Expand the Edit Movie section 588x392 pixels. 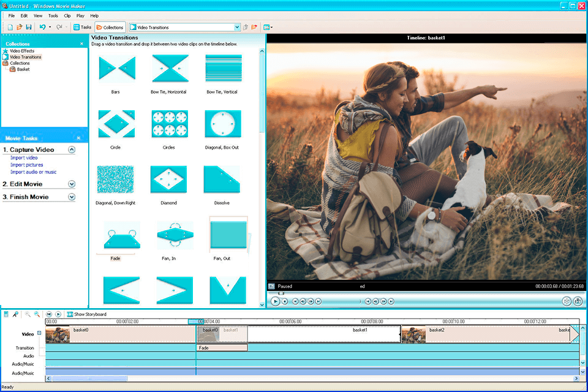coord(72,184)
